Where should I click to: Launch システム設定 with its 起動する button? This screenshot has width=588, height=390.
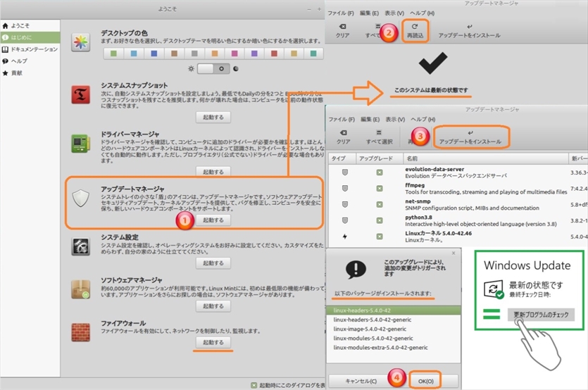[213, 263]
